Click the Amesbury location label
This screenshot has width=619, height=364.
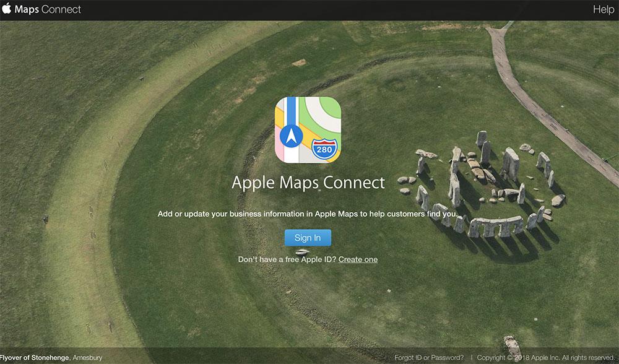[87, 358]
